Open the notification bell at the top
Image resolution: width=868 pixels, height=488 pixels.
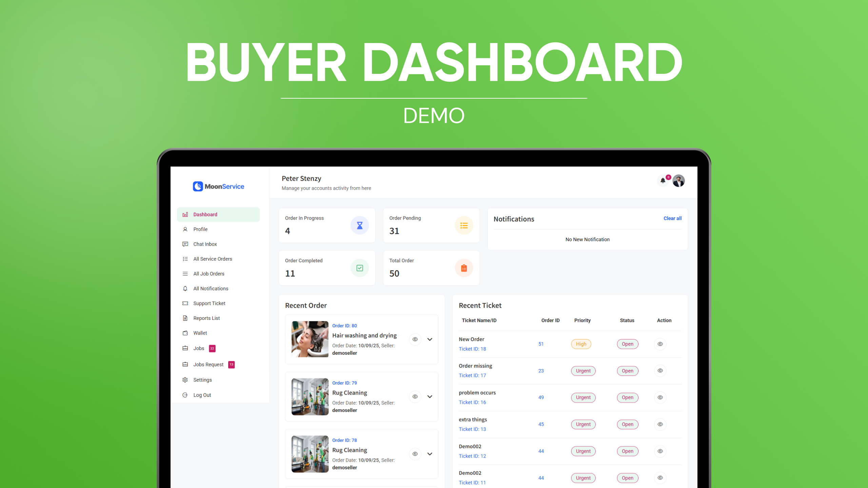click(x=663, y=181)
